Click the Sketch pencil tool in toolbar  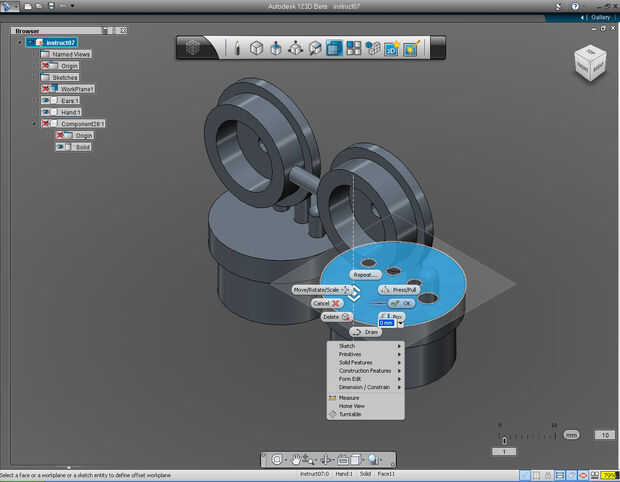[x=237, y=48]
